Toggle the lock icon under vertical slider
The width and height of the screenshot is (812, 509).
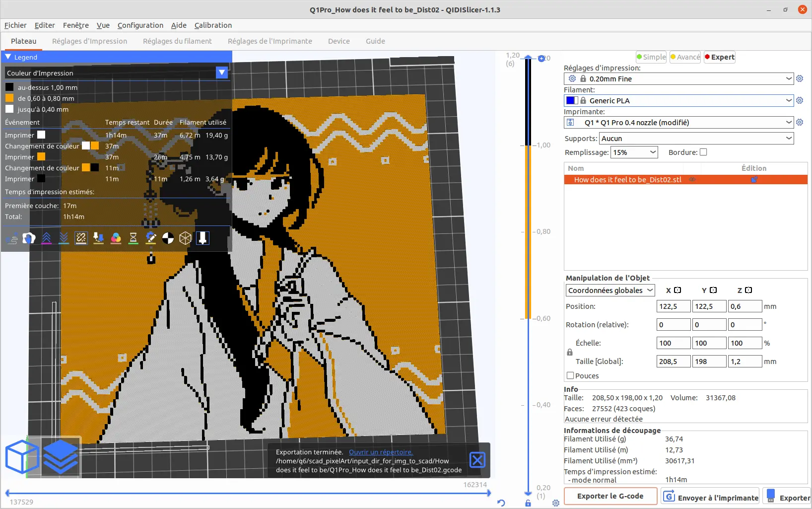coord(528,504)
